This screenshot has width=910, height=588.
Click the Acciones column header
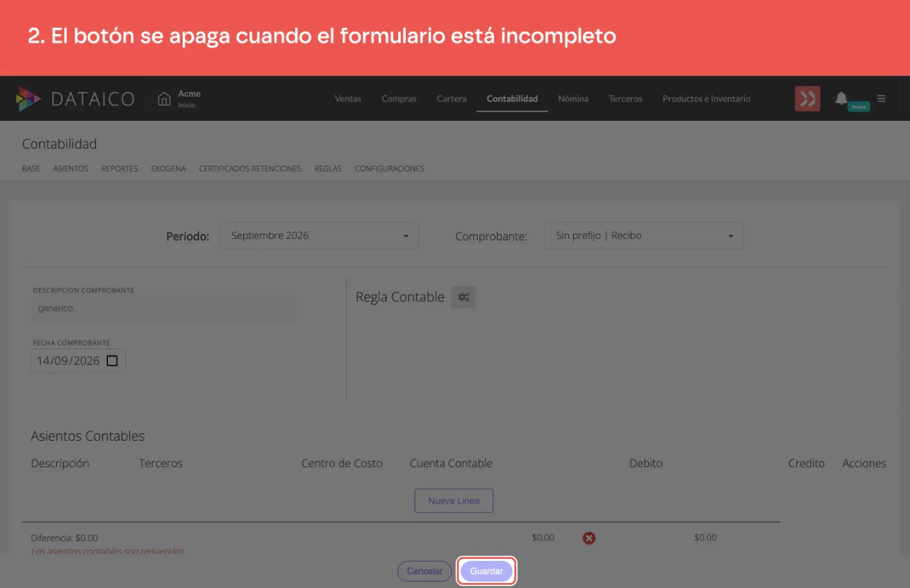click(864, 464)
